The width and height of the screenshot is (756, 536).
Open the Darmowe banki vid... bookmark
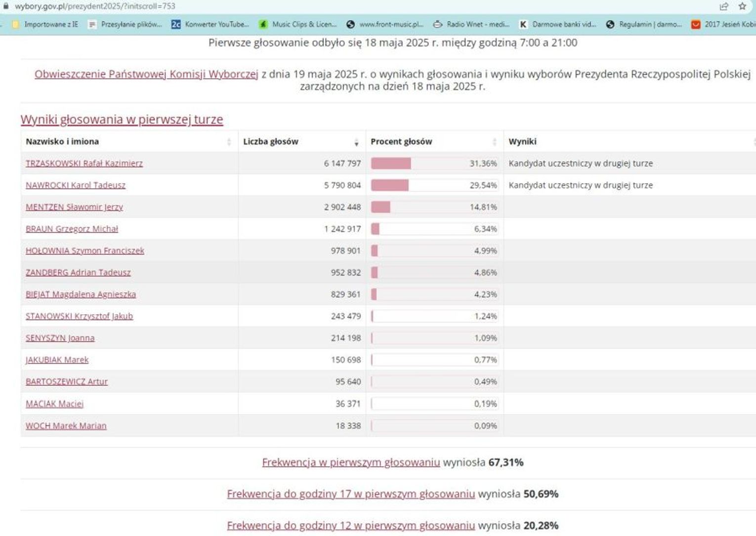[x=557, y=24]
